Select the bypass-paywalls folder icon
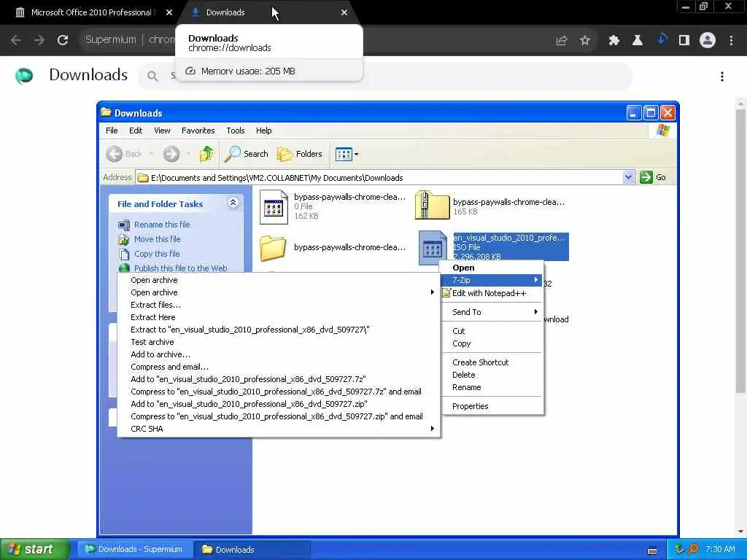747x560 pixels. point(273,248)
